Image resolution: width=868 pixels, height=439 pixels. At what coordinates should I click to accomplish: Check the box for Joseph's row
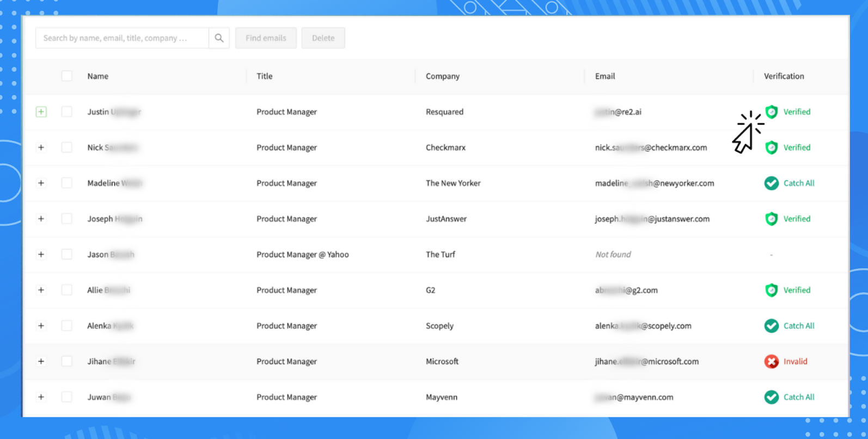click(66, 219)
